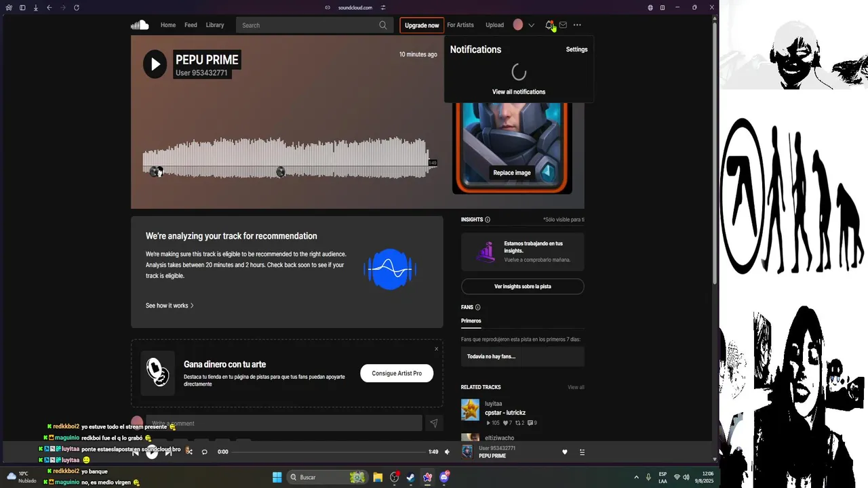Click the profile avatar in the header
868x488 pixels.
pyautogui.click(x=518, y=25)
